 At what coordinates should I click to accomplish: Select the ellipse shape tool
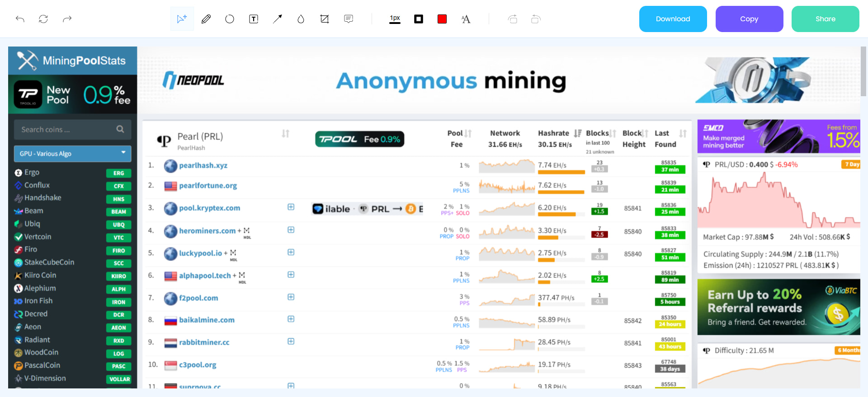coord(230,19)
